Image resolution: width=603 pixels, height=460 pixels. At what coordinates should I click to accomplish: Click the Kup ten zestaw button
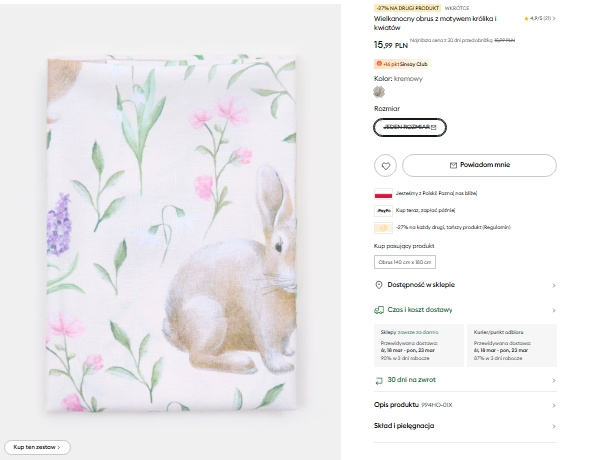pyautogui.click(x=37, y=447)
